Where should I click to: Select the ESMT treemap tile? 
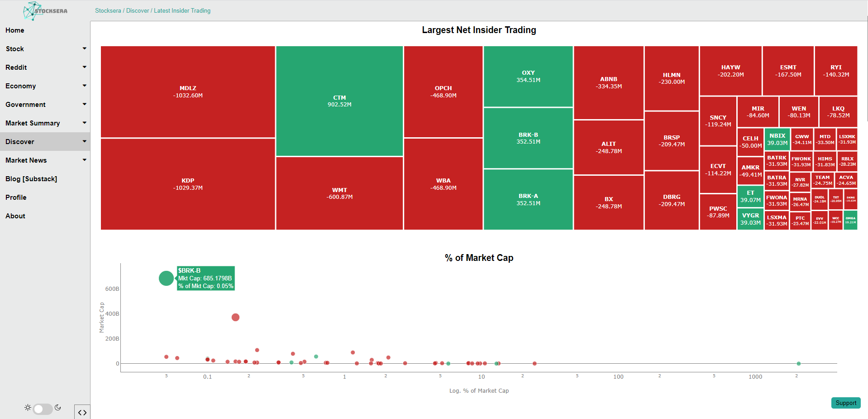tap(788, 71)
